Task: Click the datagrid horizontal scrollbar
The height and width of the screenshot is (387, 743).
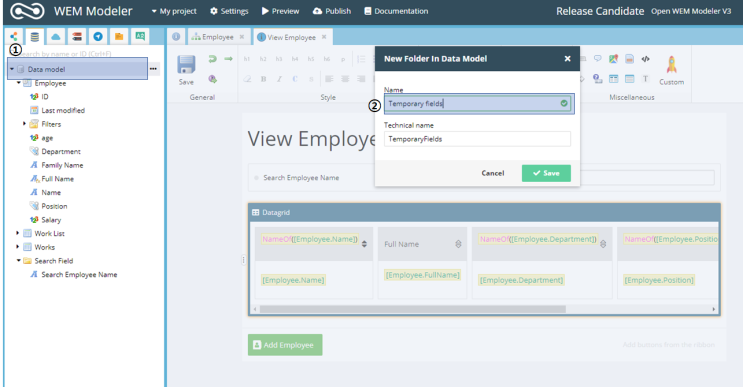Action: click(412, 309)
